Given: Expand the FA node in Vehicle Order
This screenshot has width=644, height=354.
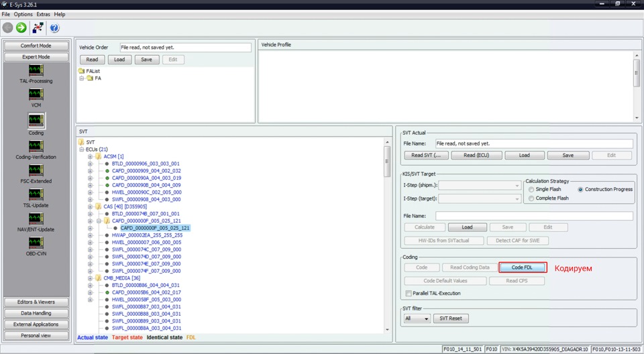Looking at the screenshot, I should point(82,78).
